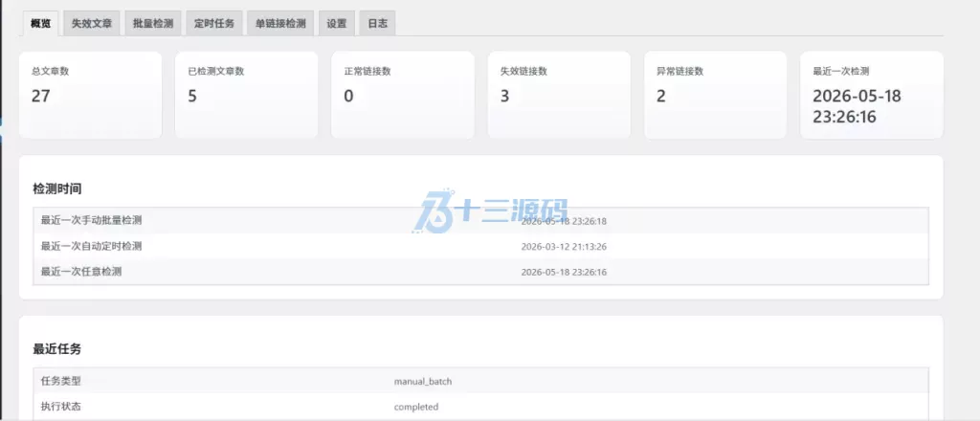Select the 最近一次任意检测 row label
Viewport: 980px width, 421px height.
click(81, 272)
